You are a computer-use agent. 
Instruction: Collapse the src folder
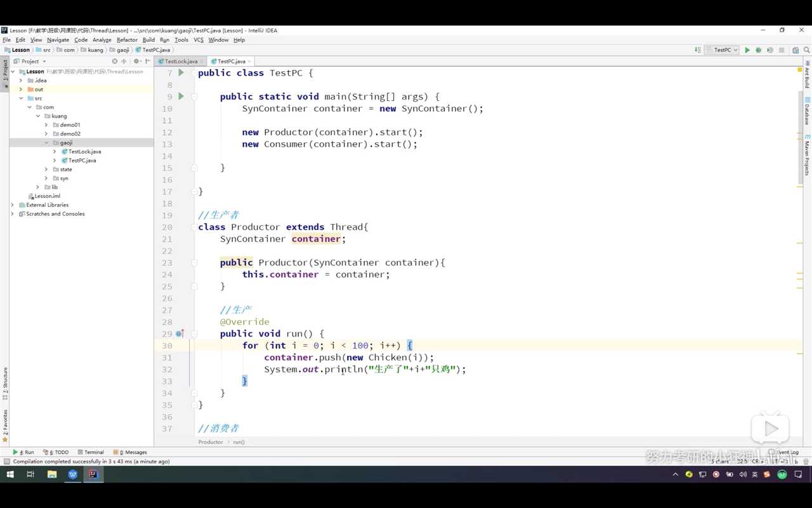(21, 98)
